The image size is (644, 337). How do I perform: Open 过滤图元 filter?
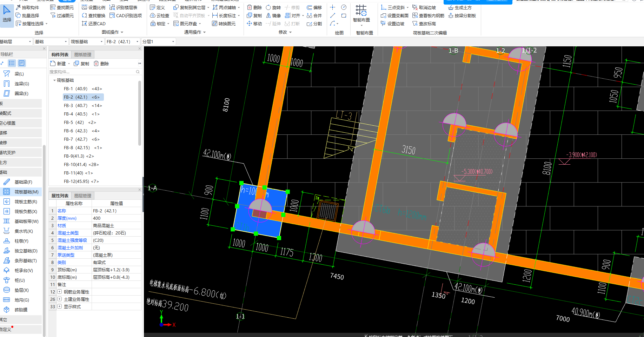[62, 15]
